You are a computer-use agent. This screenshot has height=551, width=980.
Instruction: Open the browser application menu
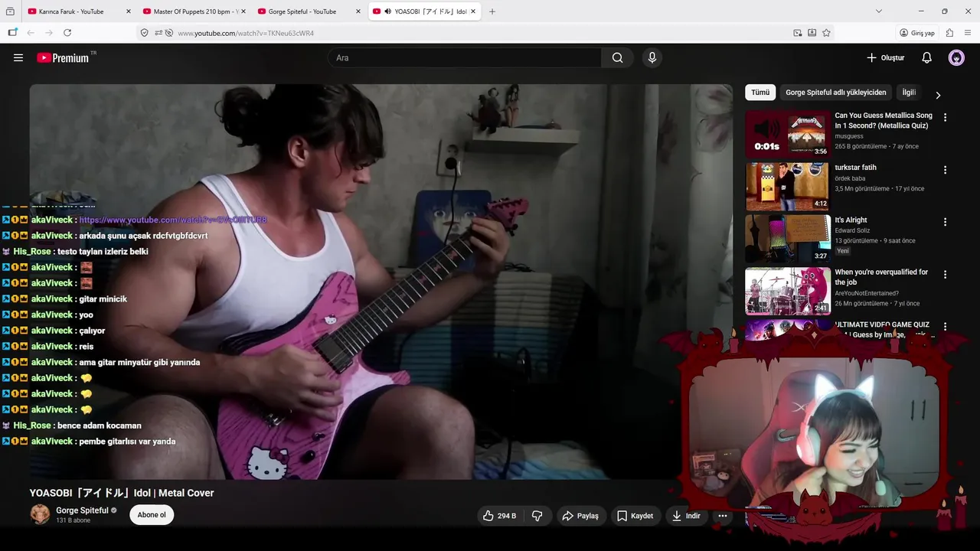point(968,33)
